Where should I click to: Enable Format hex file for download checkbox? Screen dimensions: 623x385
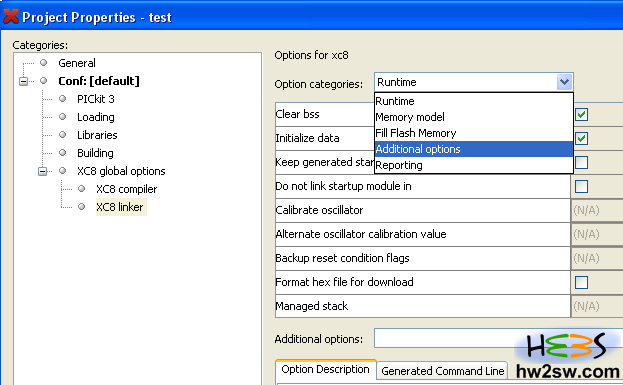582,282
